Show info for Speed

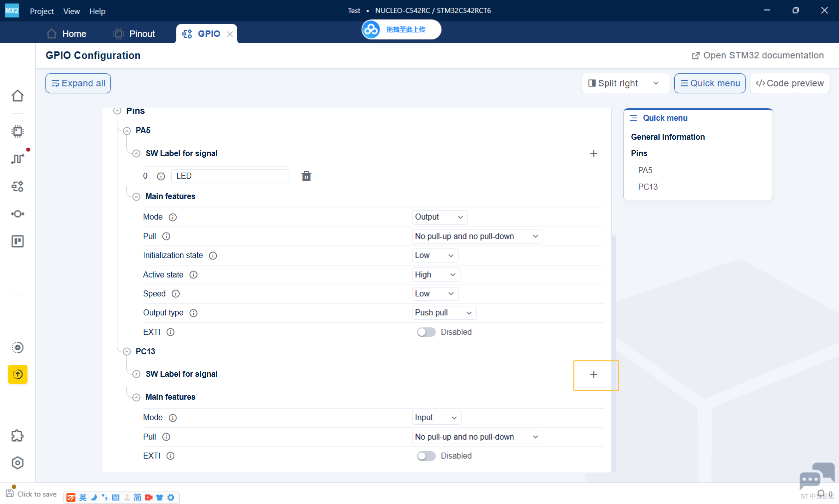(176, 294)
